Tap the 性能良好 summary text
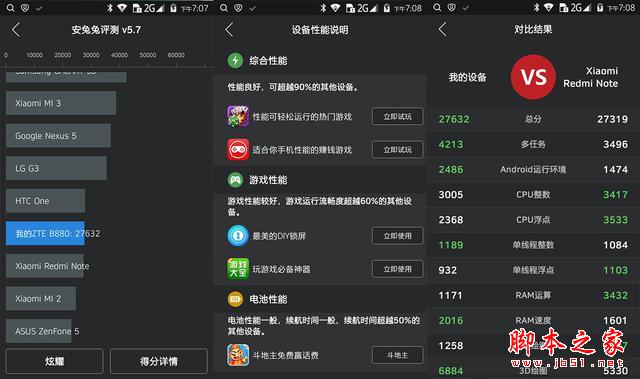Screen dimensions: 640x379 293,87
